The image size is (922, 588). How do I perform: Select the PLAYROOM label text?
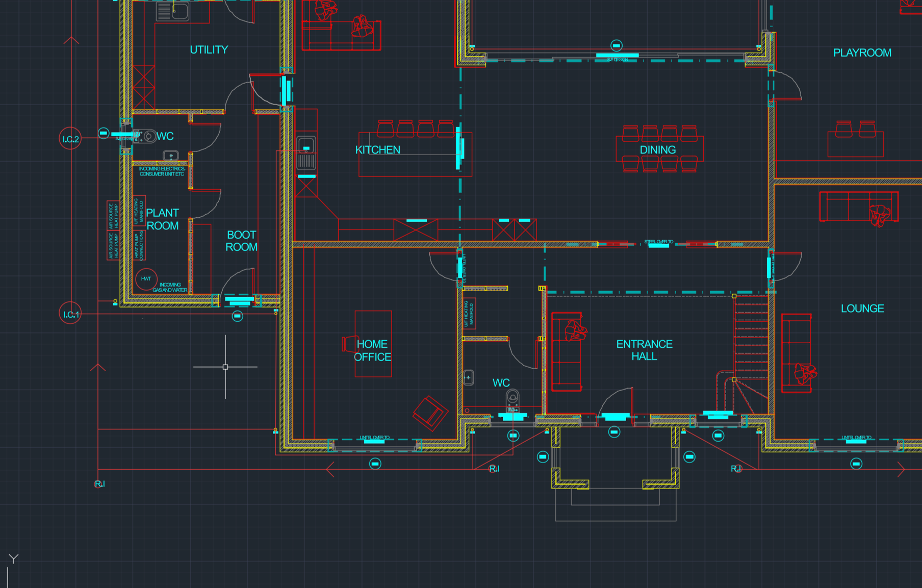(x=862, y=52)
